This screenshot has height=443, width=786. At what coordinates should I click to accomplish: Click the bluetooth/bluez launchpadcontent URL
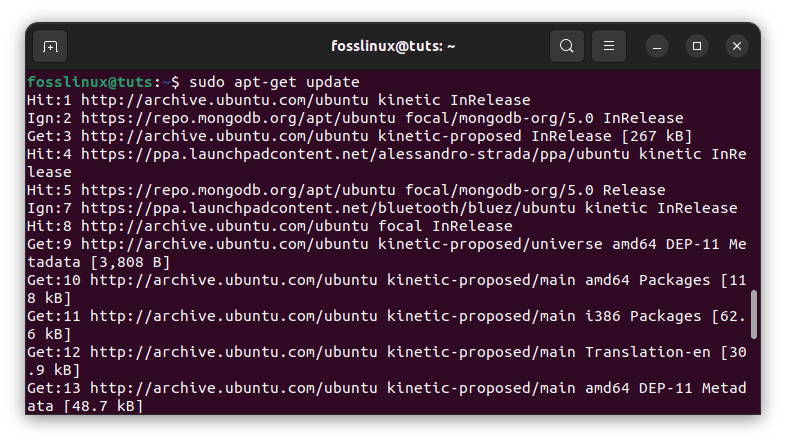pyautogui.click(x=328, y=208)
